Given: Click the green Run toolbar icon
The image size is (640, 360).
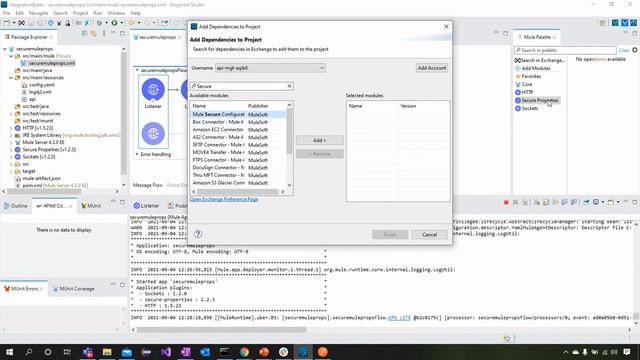Looking at the screenshot, I should point(115,23).
